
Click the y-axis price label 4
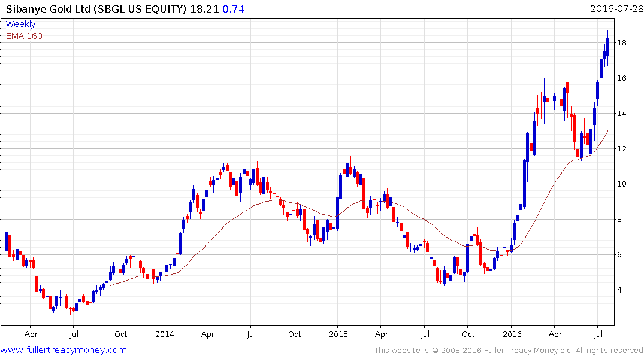(619, 290)
